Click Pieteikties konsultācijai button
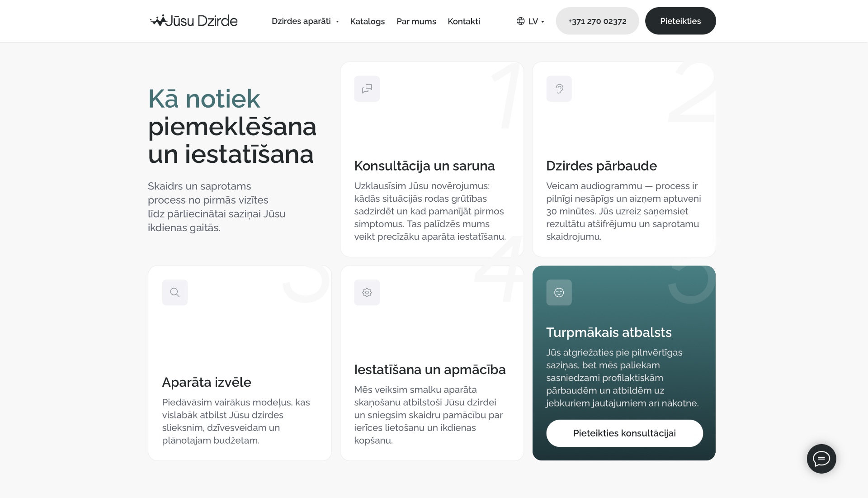This screenshot has height=498, width=868. tap(624, 433)
